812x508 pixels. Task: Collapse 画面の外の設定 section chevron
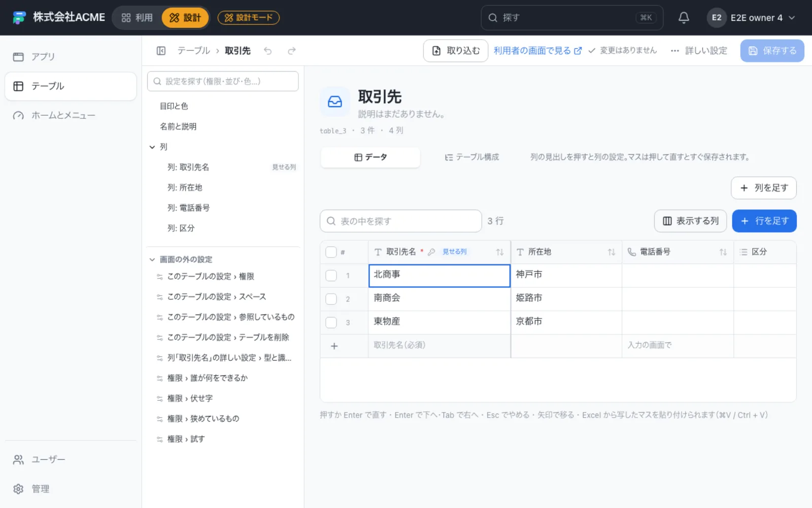[152, 260]
